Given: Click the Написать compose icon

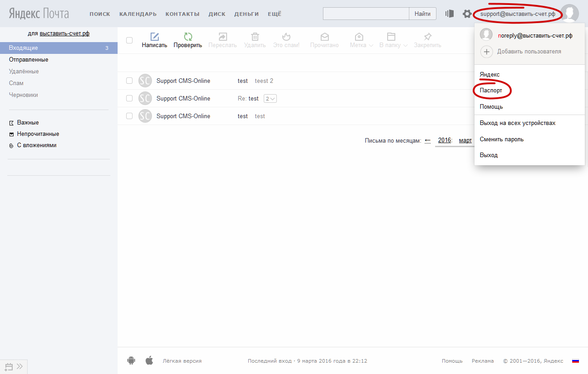Looking at the screenshot, I should [155, 37].
